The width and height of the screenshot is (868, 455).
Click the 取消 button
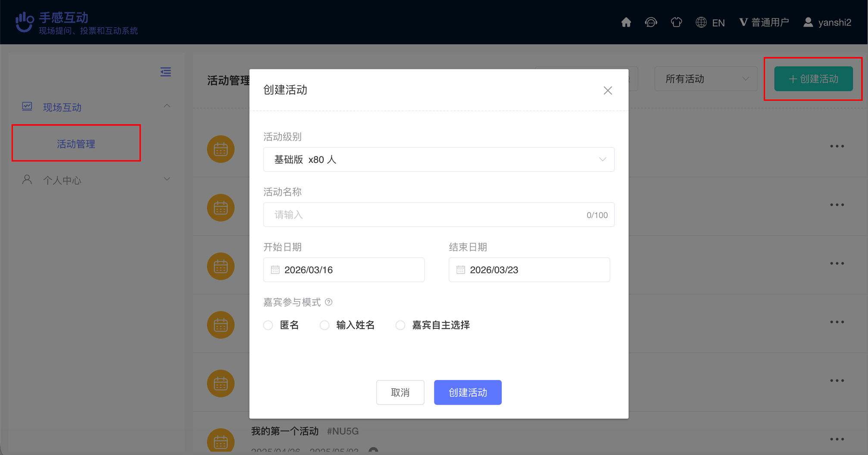click(400, 393)
